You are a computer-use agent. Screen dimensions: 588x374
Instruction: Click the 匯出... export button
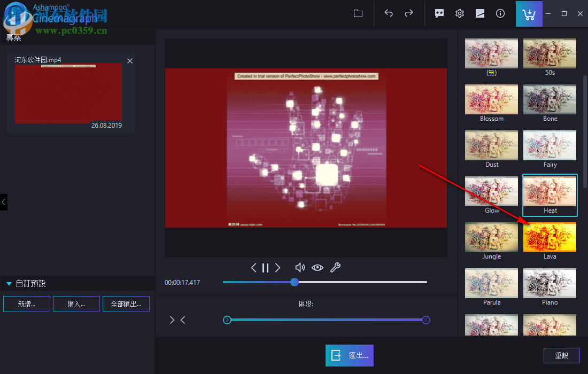coord(350,355)
